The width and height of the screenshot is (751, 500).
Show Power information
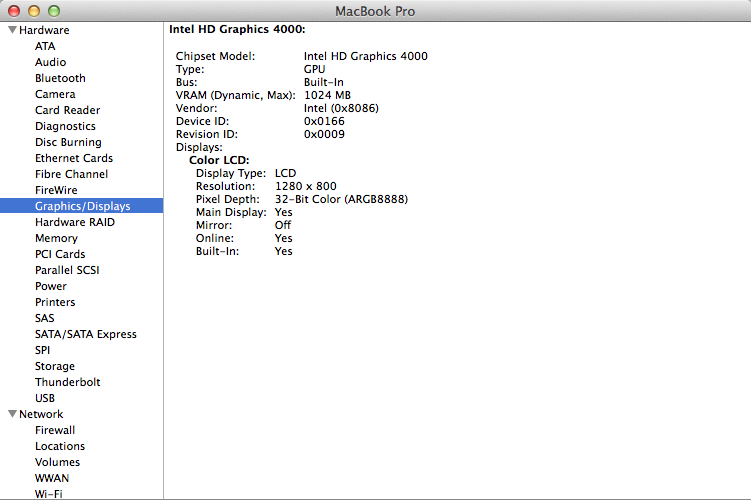51,286
